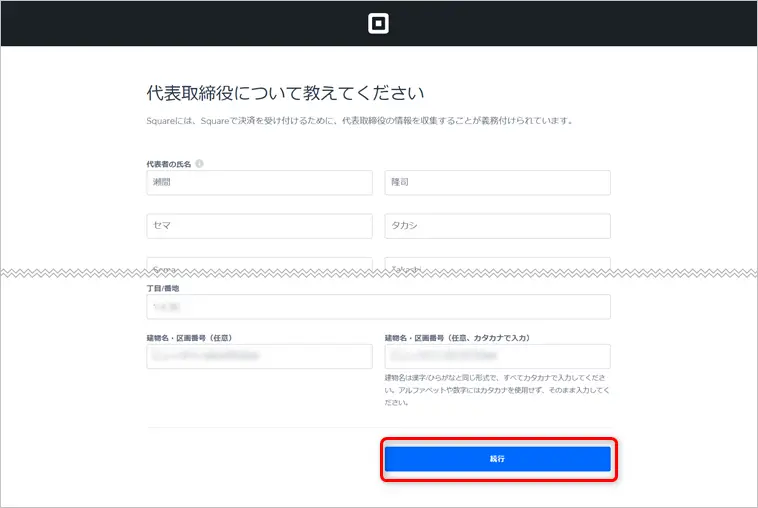Click the katakana field containing タカシ
The width and height of the screenshot is (758, 508).
(x=497, y=226)
